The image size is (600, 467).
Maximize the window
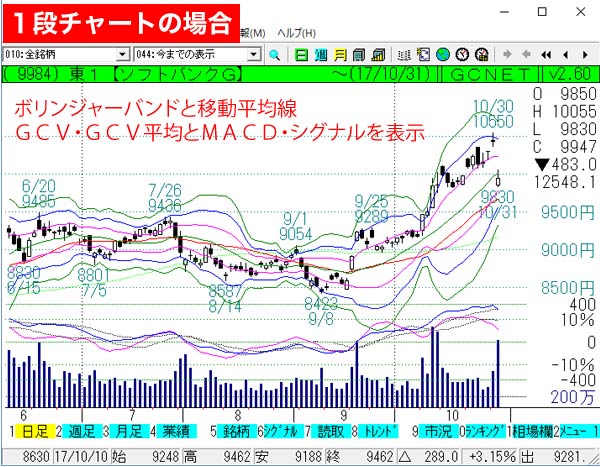542,12
